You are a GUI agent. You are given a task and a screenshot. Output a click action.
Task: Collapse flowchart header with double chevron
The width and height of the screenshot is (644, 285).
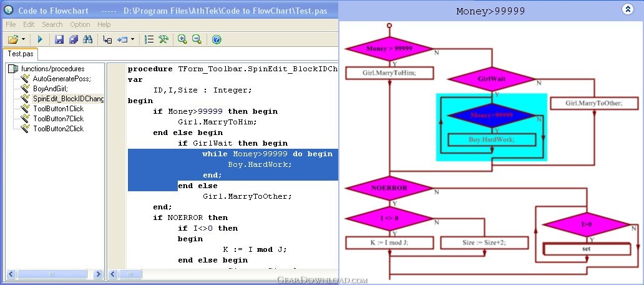pyautogui.click(x=628, y=9)
